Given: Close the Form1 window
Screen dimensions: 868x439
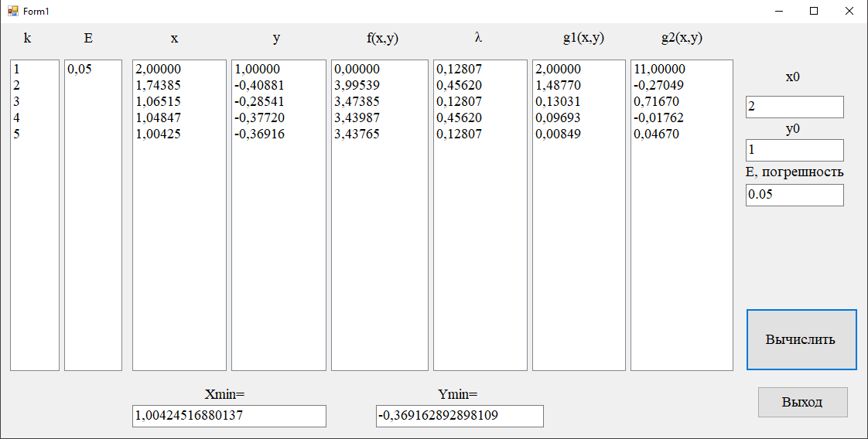Looking at the screenshot, I should (849, 11).
